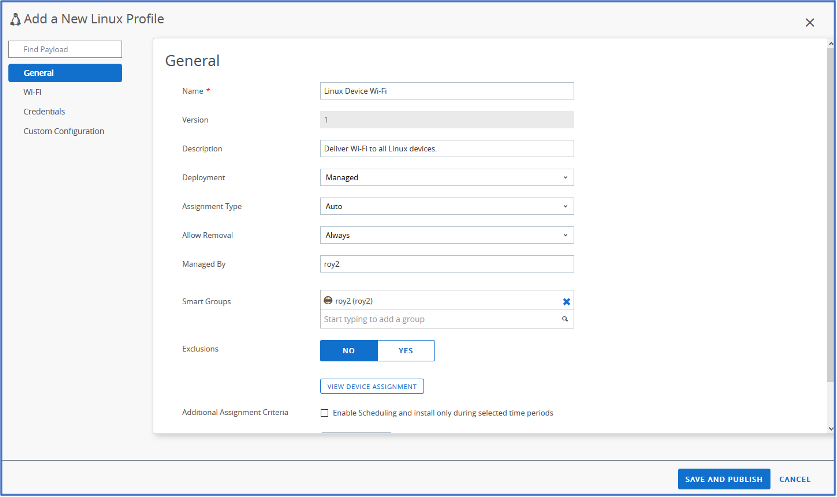The height and width of the screenshot is (497, 837).
Task: Set Exclusions toggle to No
Action: click(349, 351)
